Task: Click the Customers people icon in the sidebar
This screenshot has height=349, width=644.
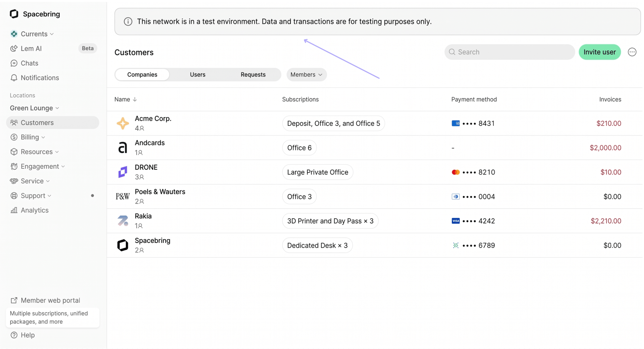Action: [14, 122]
